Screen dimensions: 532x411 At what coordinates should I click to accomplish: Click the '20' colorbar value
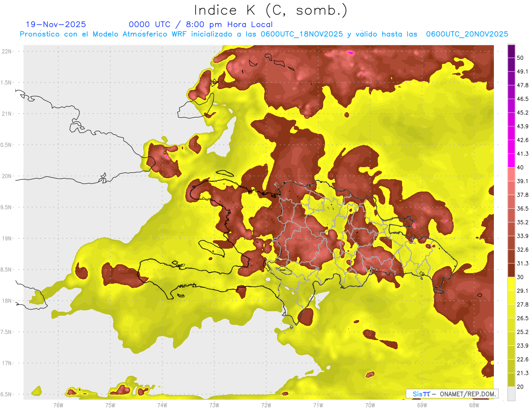[x=521, y=387]
